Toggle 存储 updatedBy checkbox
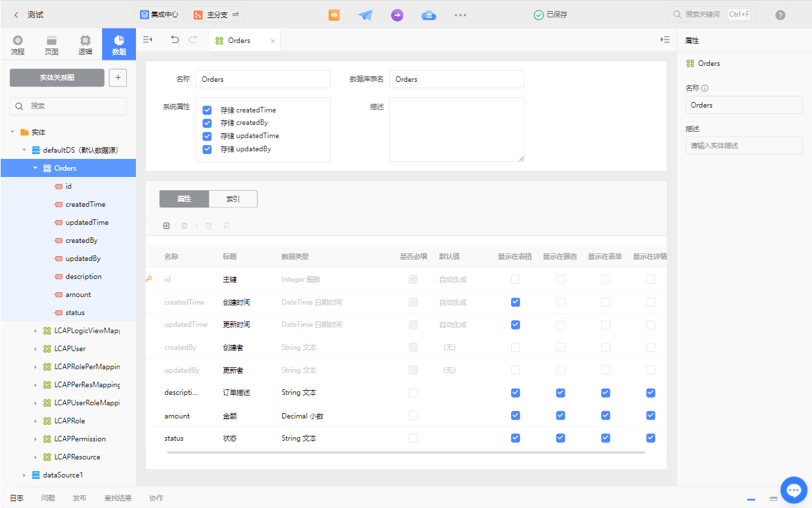The image size is (812, 508). coord(207,149)
